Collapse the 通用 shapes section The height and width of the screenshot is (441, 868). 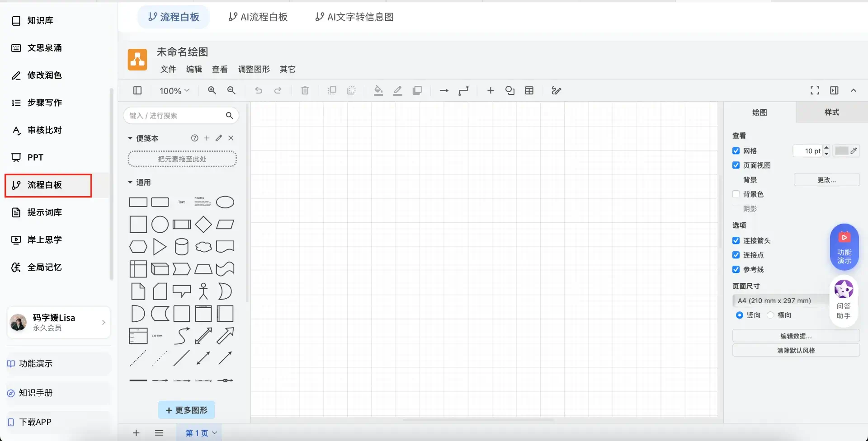click(x=130, y=183)
